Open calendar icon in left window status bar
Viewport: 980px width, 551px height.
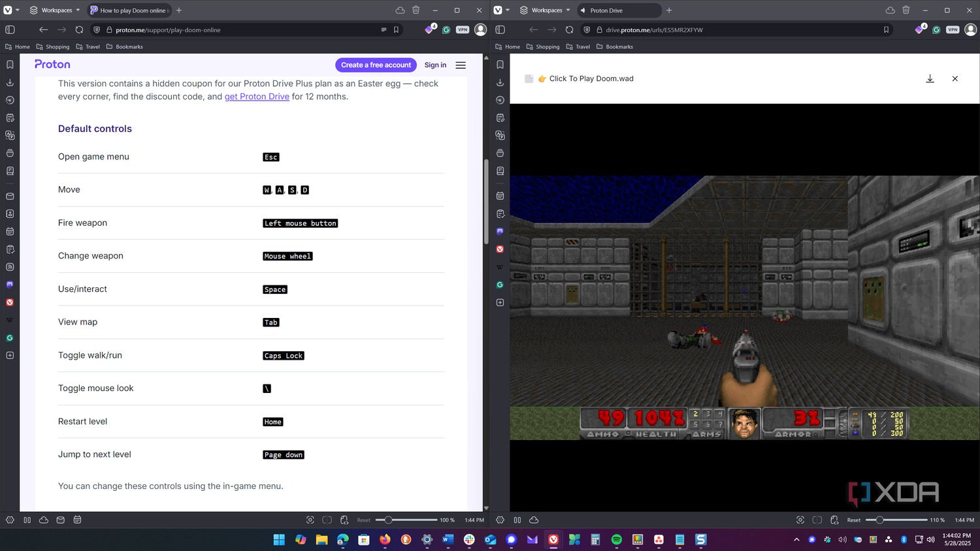click(77, 520)
